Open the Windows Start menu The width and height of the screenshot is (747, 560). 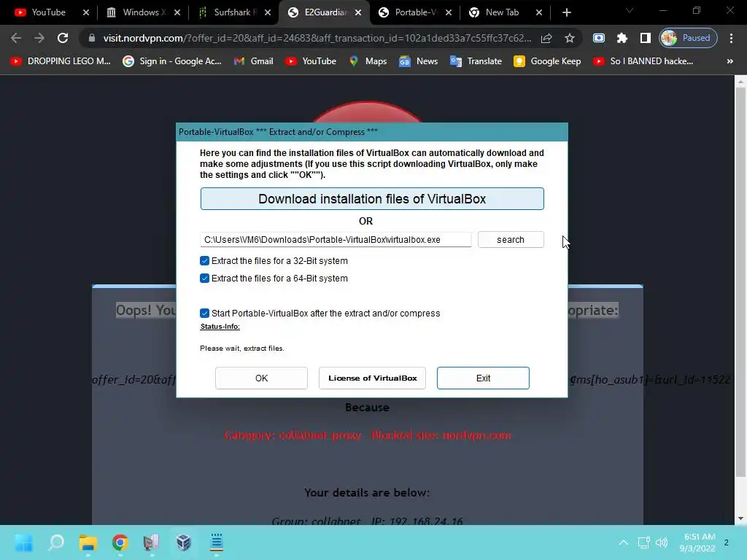[x=24, y=542]
